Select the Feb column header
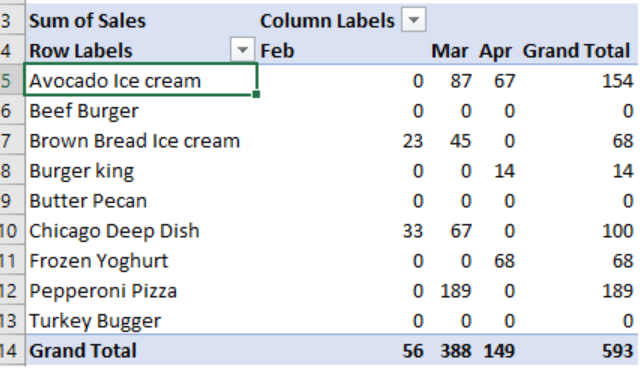Screen dimensions: 642x369 [342, 51]
